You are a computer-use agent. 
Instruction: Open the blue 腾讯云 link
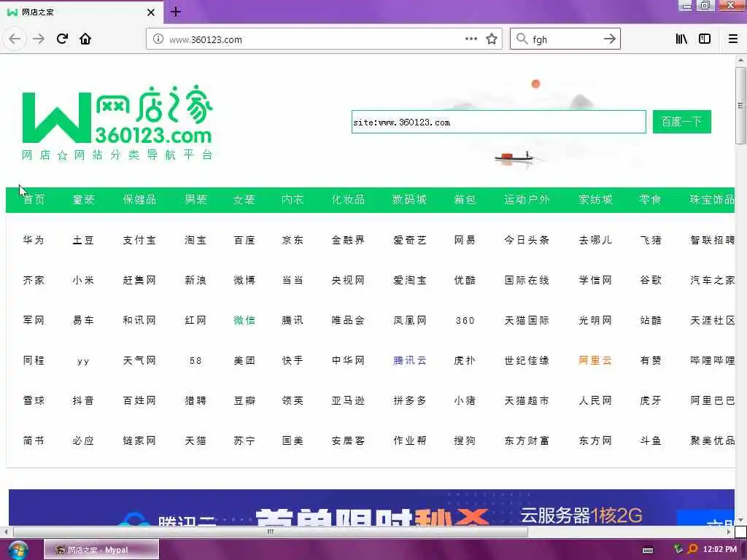coord(410,360)
